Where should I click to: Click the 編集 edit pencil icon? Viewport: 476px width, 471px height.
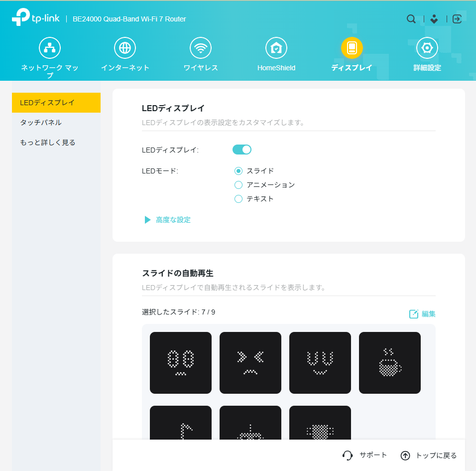(414, 314)
